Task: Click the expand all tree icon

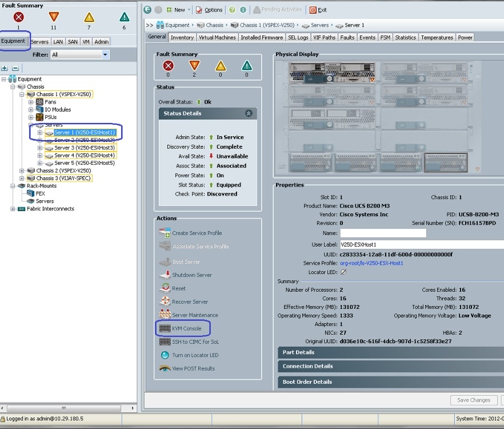Action: 5,68
